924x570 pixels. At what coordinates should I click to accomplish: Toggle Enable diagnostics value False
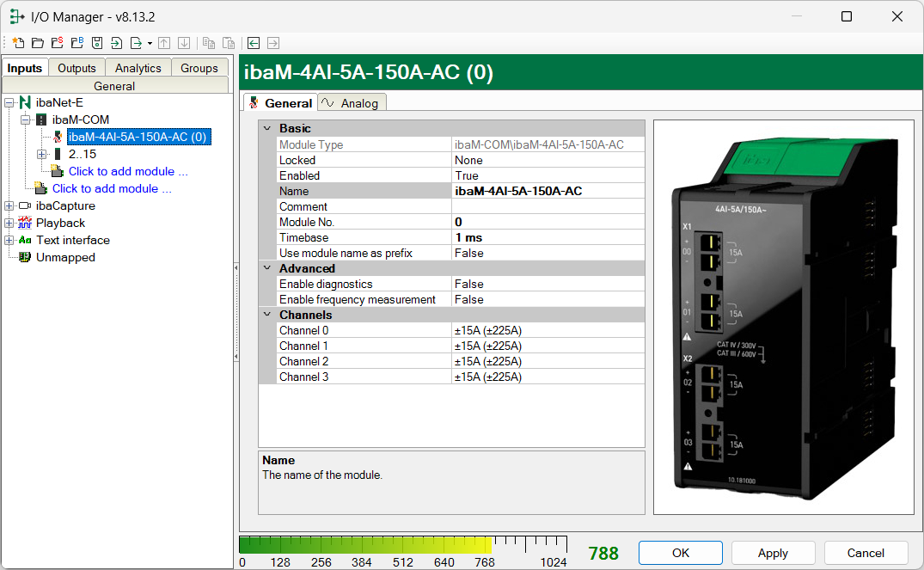[x=548, y=284]
